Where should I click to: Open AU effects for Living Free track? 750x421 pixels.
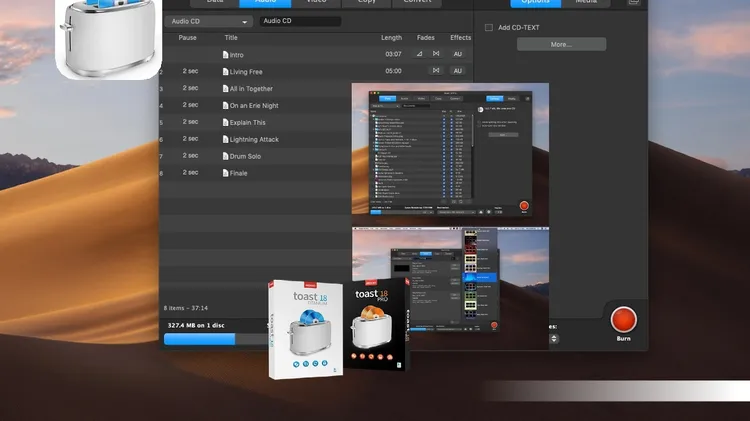point(458,71)
